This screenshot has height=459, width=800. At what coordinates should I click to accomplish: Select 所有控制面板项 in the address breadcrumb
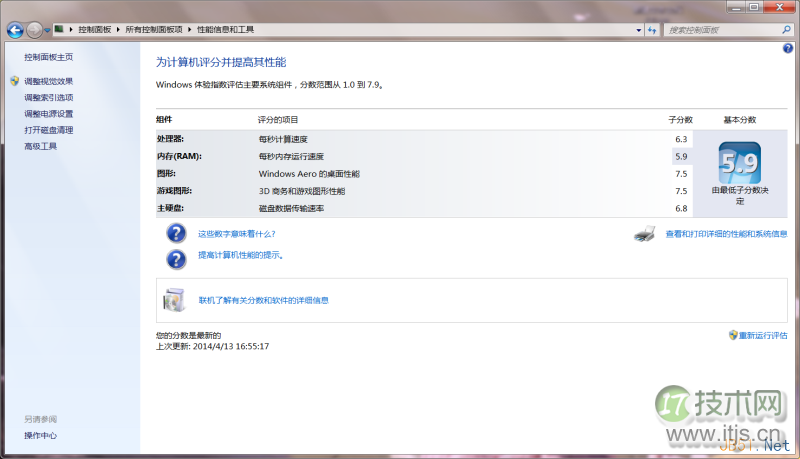(155, 31)
